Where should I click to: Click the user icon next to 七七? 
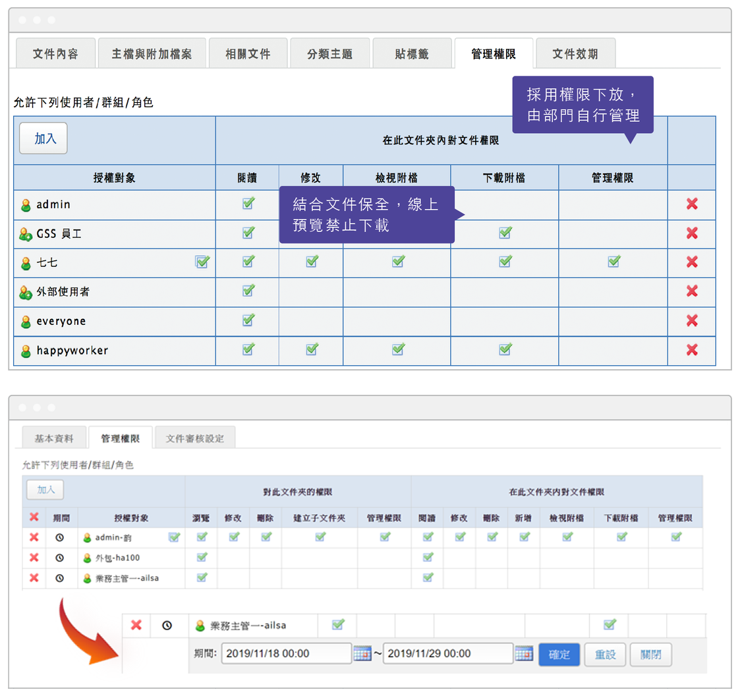click(26, 264)
